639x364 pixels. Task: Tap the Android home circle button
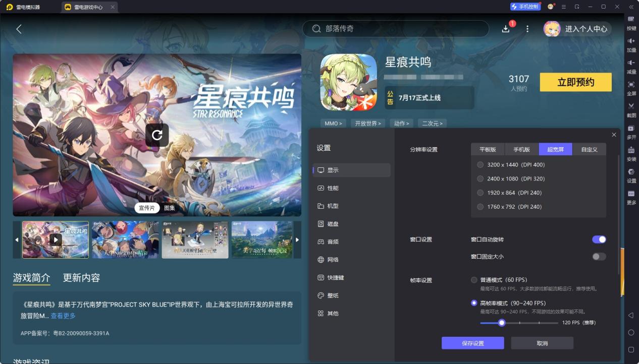631,333
